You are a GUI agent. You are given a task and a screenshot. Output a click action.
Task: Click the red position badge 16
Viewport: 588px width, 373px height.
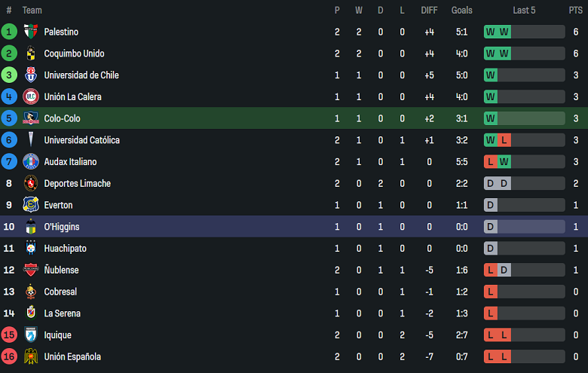pos(9,356)
